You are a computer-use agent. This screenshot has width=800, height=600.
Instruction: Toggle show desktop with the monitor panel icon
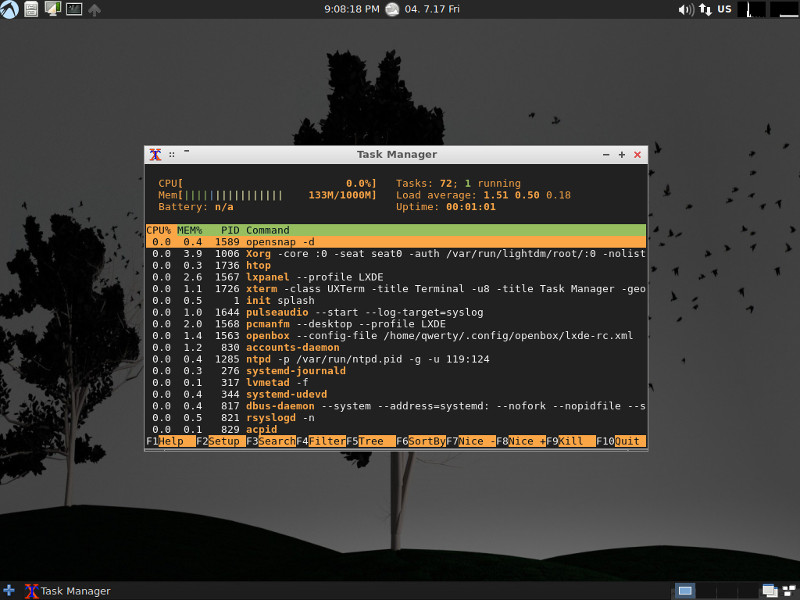pyautogui.click(x=53, y=8)
